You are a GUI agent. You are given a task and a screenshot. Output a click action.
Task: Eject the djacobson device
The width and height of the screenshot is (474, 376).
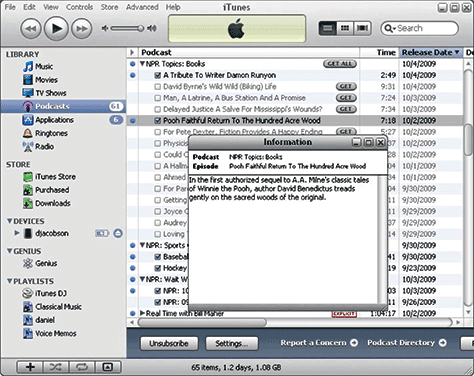pos(118,233)
